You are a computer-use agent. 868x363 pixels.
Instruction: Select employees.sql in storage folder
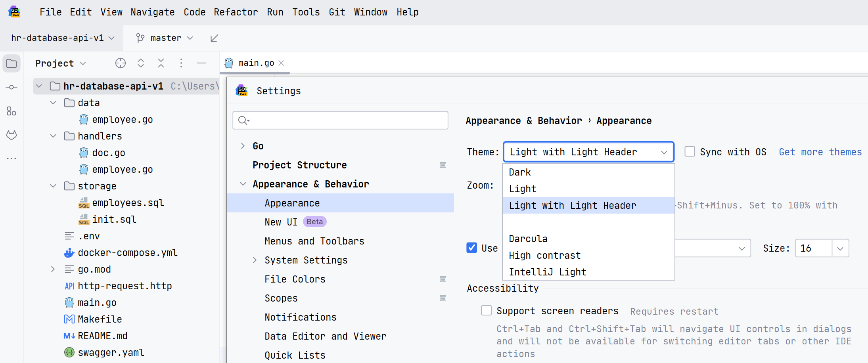[x=128, y=203]
